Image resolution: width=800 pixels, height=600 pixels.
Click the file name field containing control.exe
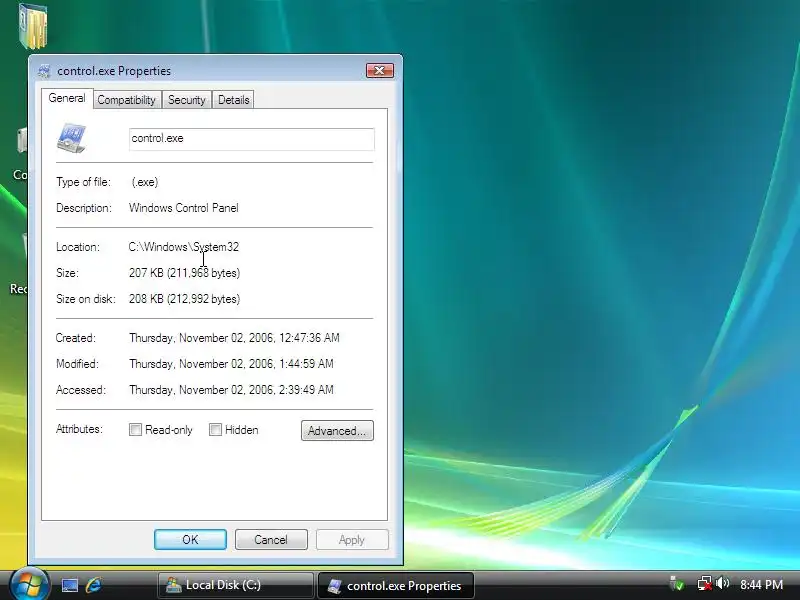pos(252,139)
